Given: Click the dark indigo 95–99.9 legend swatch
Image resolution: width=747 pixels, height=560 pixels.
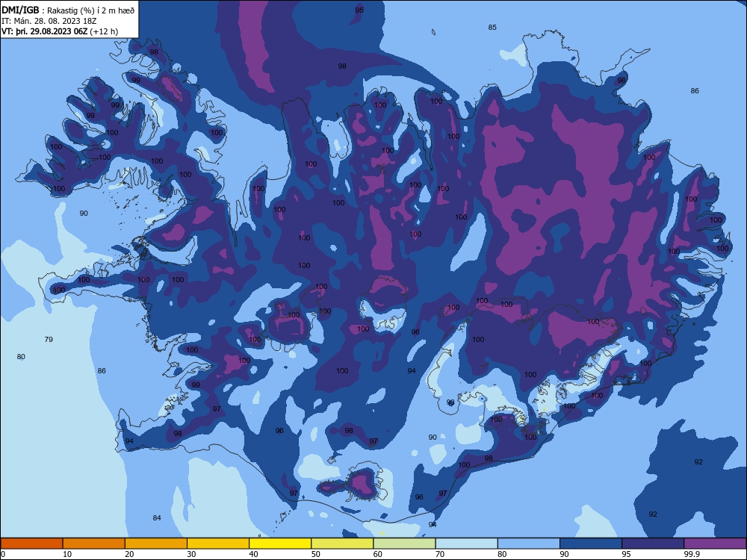Looking at the screenshot, I should [653, 544].
